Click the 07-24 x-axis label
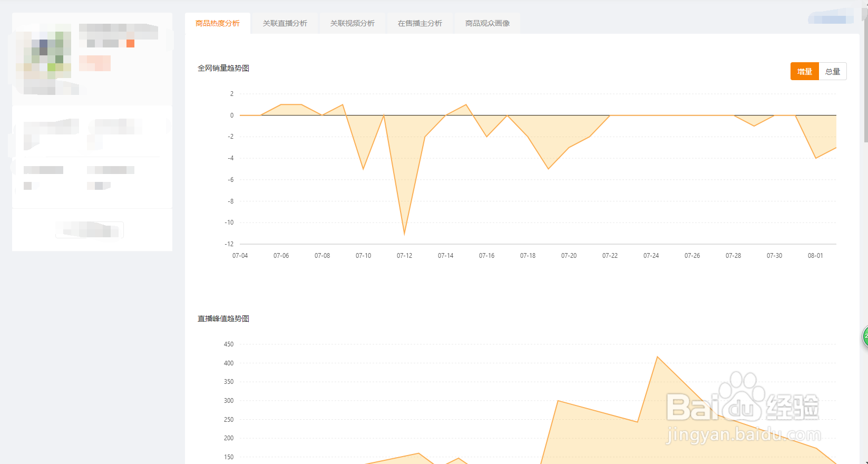 (x=651, y=256)
